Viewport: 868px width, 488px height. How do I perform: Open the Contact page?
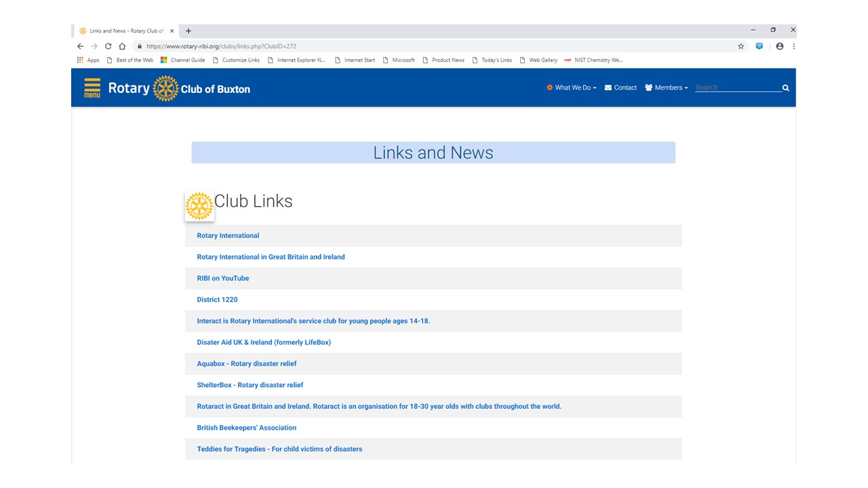click(620, 87)
